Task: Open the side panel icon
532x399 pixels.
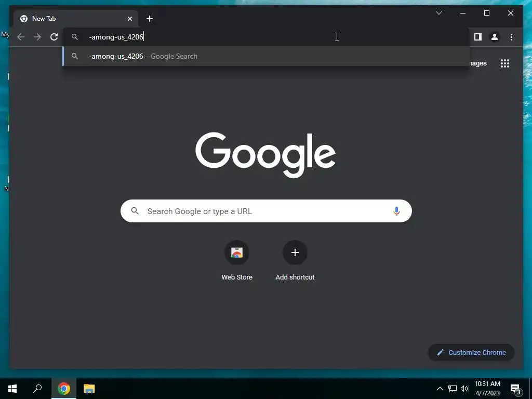Action: coord(478,37)
